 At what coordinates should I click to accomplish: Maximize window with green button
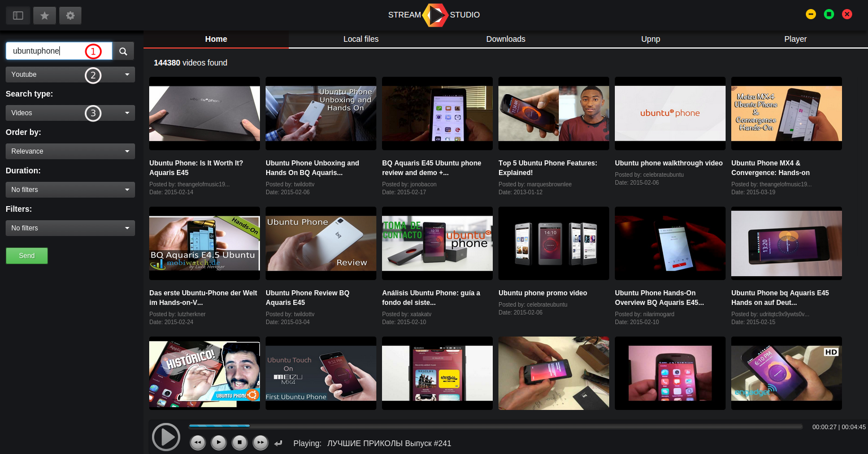click(x=829, y=14)
